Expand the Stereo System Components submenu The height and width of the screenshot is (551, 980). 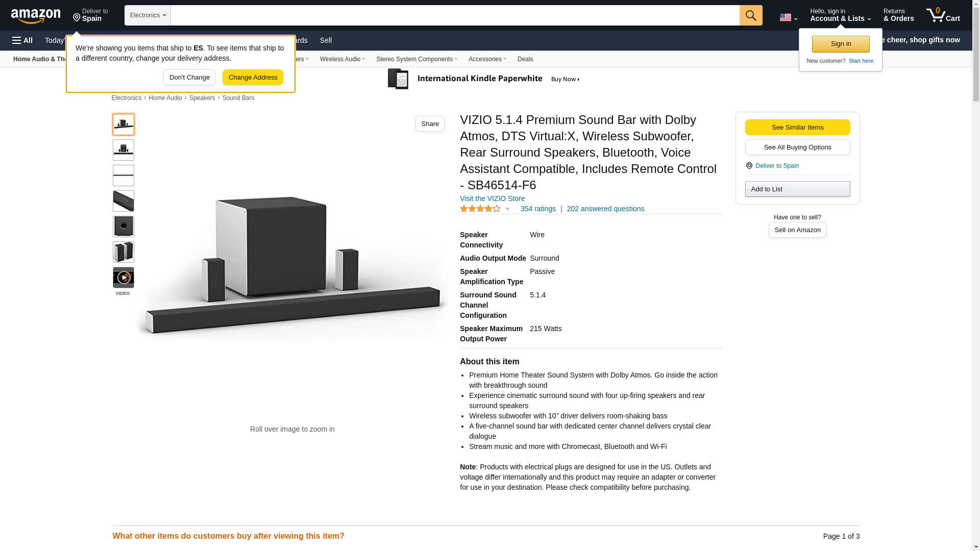pos(416,59)
